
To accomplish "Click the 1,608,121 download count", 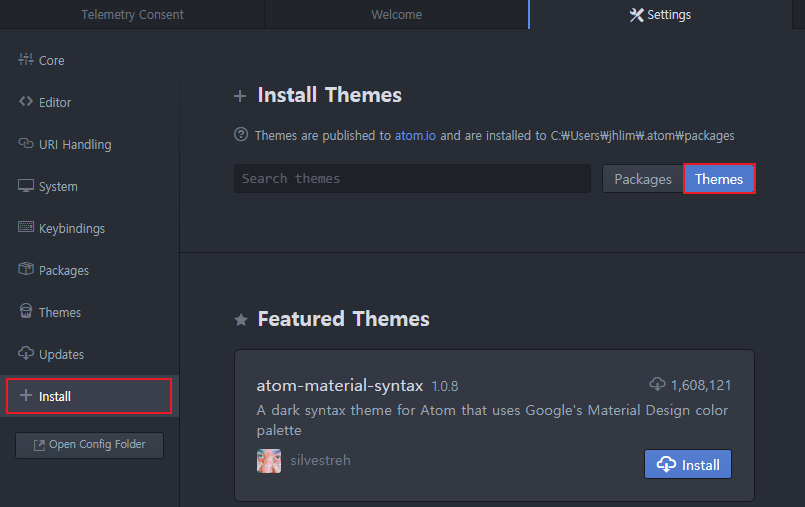I will click(x=701, y=385).
